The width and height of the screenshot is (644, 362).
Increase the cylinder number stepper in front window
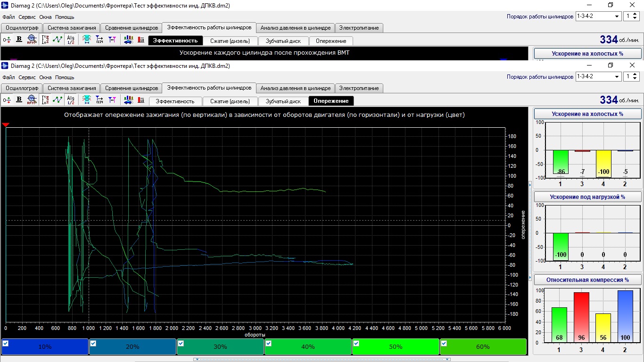click(636, 74)
